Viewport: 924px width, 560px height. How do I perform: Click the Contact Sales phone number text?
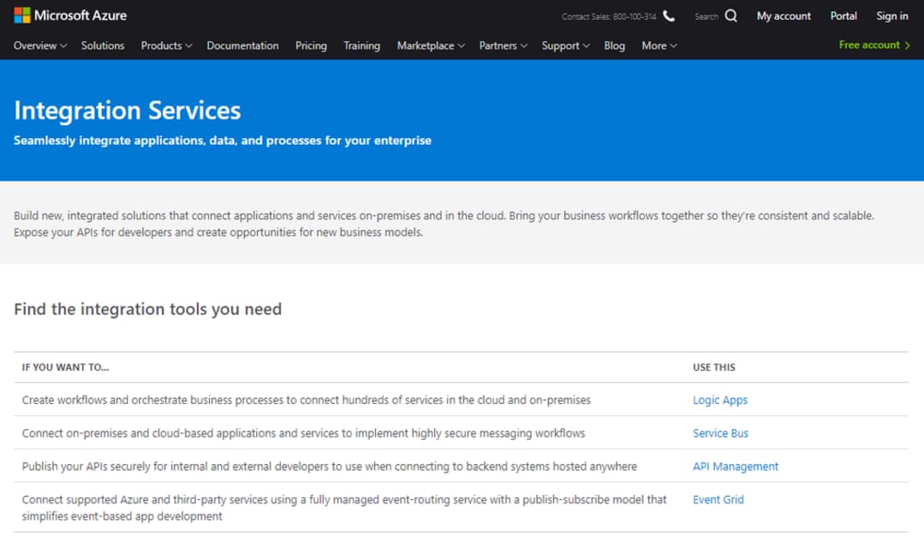tap(609, 16)
